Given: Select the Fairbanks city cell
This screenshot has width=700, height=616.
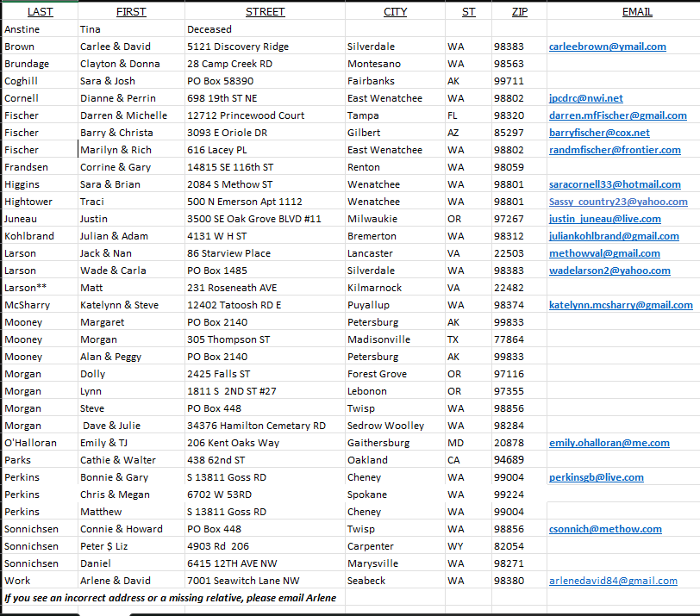Looking at the screenshot, I should pos(395,81).
